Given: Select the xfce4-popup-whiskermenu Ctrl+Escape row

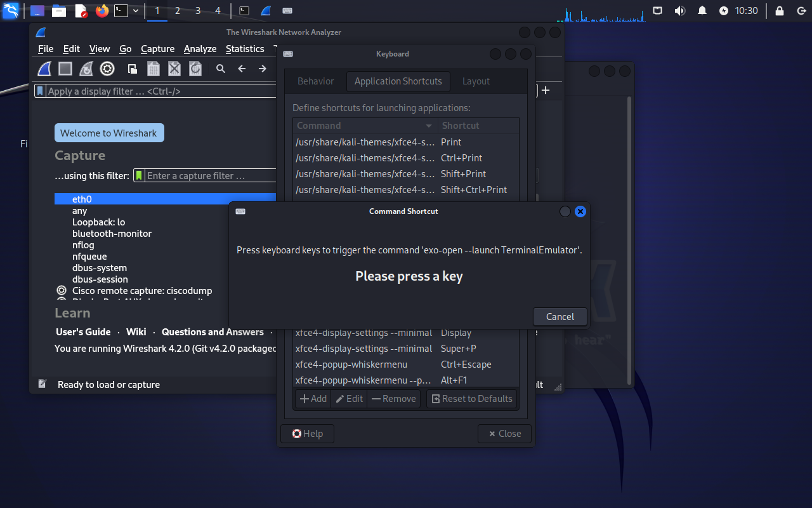Looking at the screenshot, I should tap(406, 364).
